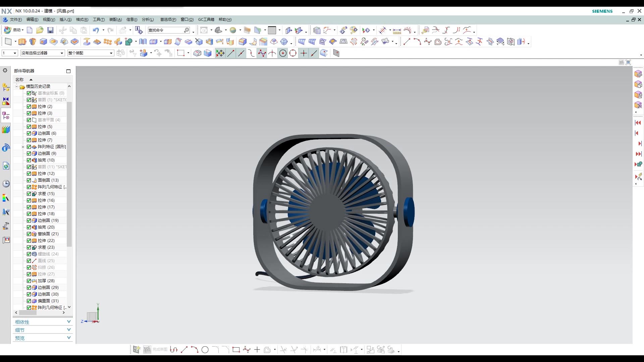The image size is (644, 362).
Task: Click the sketch rectangle tool in feature toolbar
Action: click(8, 42)
